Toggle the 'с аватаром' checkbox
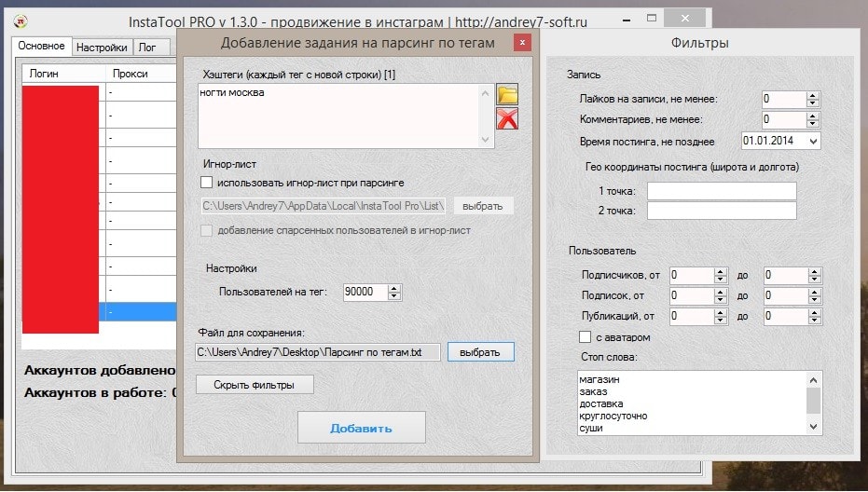Image resolution: width=868 pixels, height=492 pixels. (586, 336)
